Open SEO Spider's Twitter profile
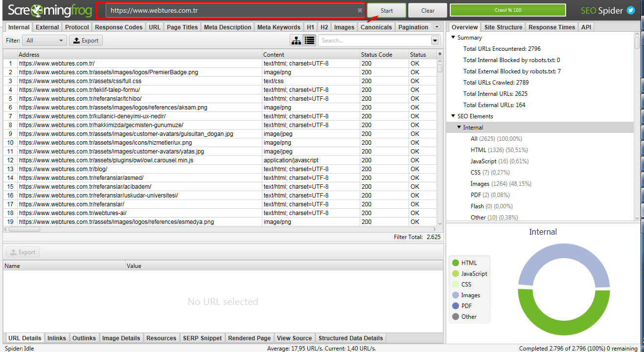This screenshot has width=644, height=352. click(x=632, y=9)
